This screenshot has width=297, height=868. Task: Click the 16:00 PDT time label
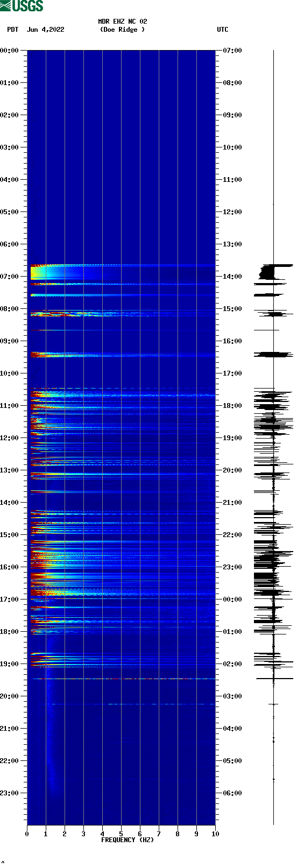coord(10,567)
